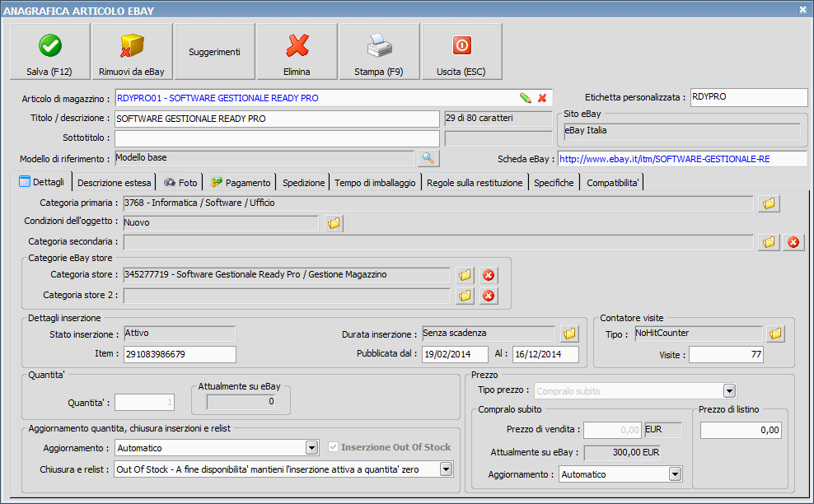Open the Foto tab
Screen dimensions: 814x504
click(x=180, y=183)
